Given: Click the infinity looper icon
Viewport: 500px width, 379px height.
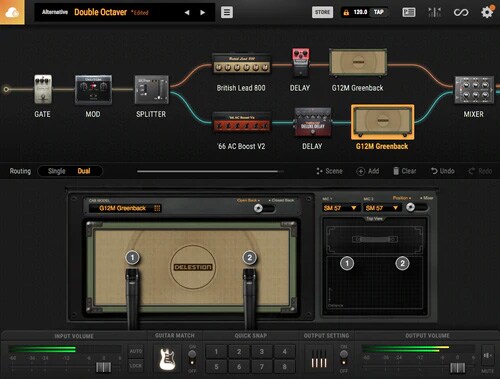Looking at the screenshot, I should click(461, 13).
